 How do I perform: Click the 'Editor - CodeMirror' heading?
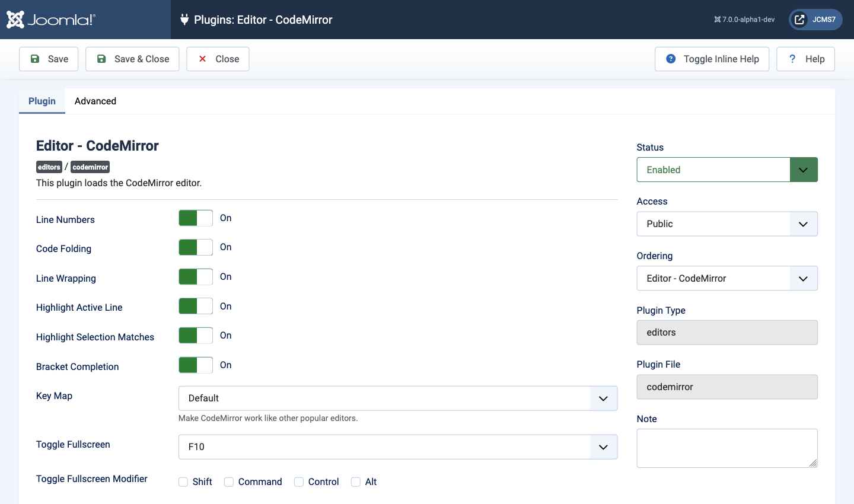[x=97, y=146]
